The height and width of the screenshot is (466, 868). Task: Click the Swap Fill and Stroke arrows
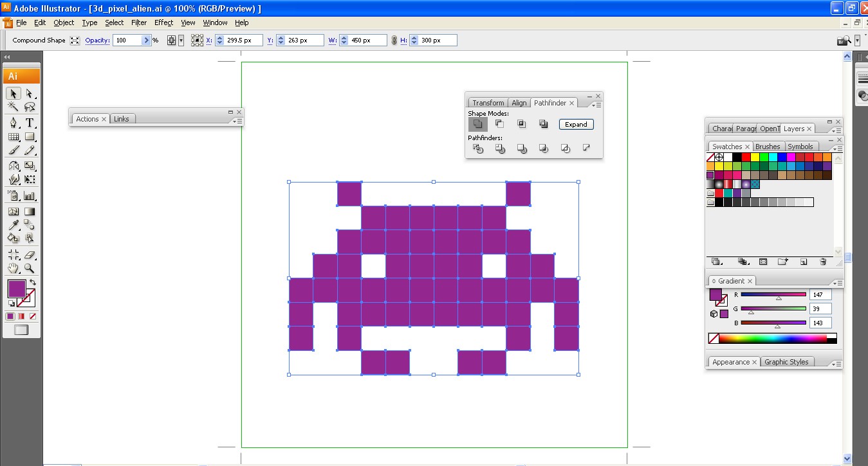pyautogui.click(x=33, y=283)
